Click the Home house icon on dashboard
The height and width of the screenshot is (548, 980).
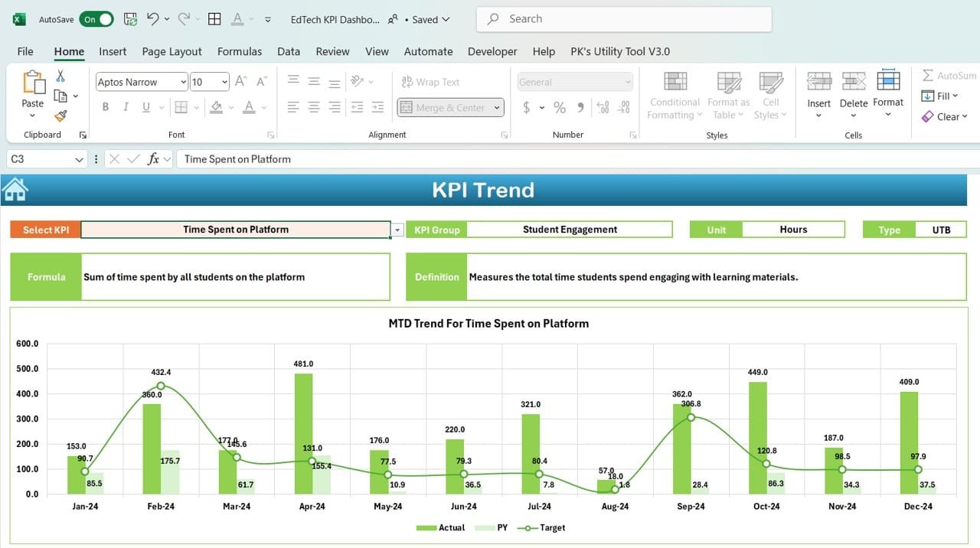15,189
